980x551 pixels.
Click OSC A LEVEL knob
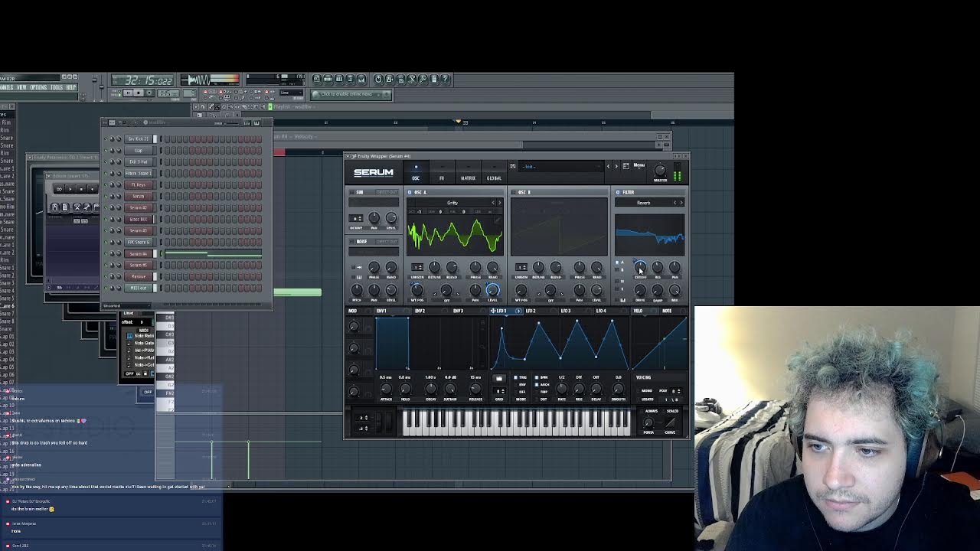pos(492,290)
